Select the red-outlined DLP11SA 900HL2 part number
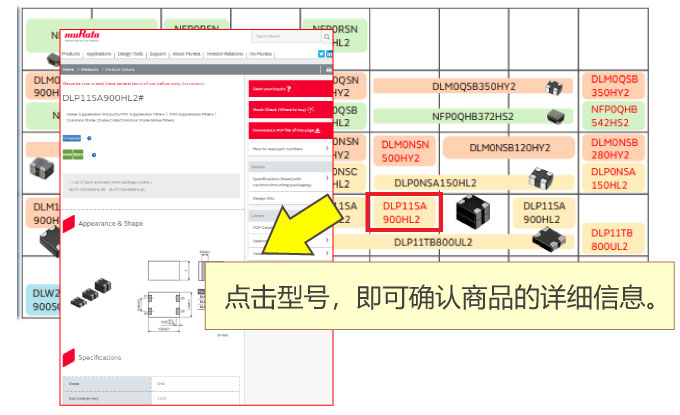The image size is (680, 415). click(x=402, y=212)
